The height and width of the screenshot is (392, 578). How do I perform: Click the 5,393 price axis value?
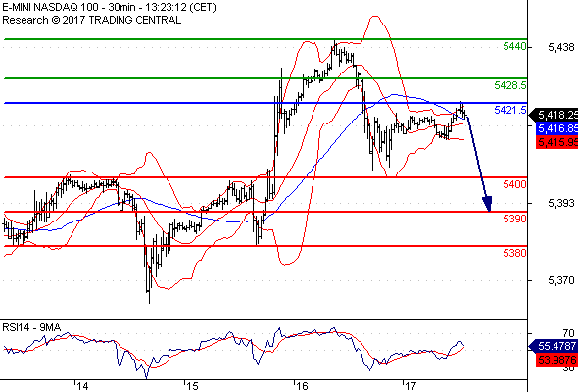[x=561, y=203]
